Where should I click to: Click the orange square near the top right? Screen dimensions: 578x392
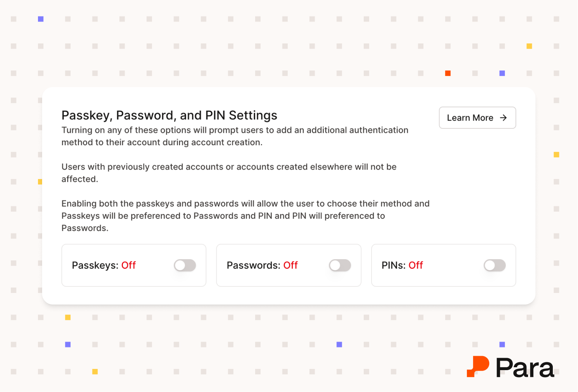[x=448, y=73]
